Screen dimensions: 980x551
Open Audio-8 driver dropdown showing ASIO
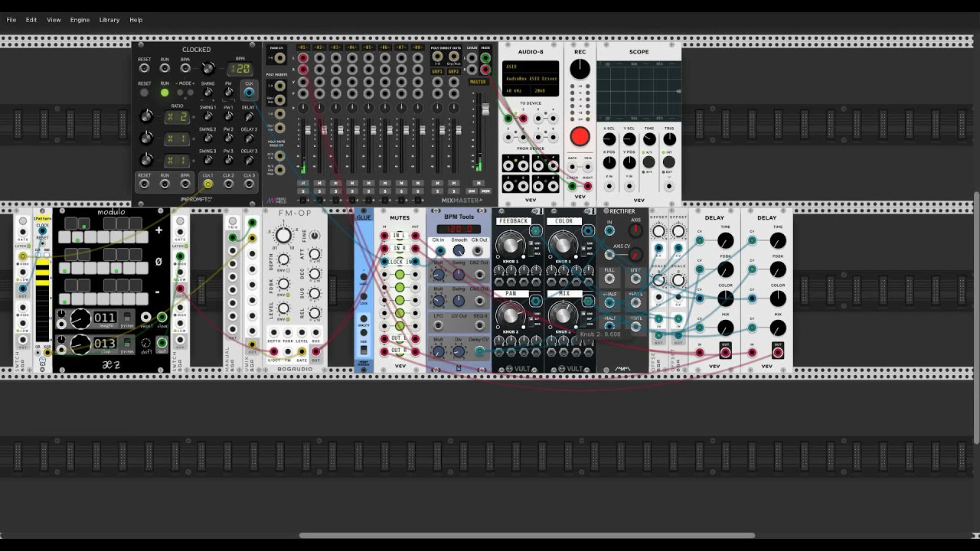(531, 67)
